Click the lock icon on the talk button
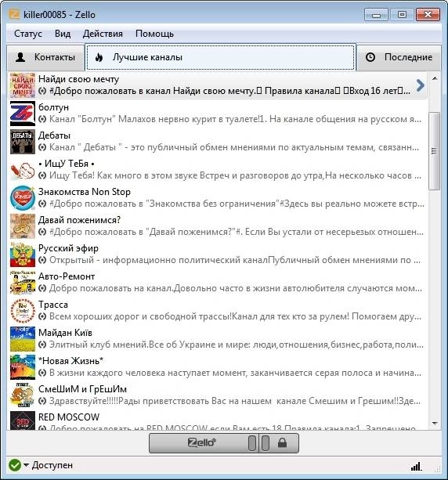This screenshot has width=448, height=480. tap(282, 442)
